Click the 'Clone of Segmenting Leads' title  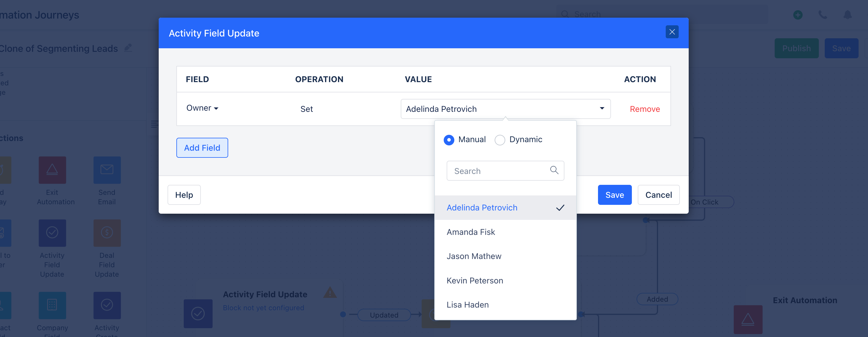point(59,49)
